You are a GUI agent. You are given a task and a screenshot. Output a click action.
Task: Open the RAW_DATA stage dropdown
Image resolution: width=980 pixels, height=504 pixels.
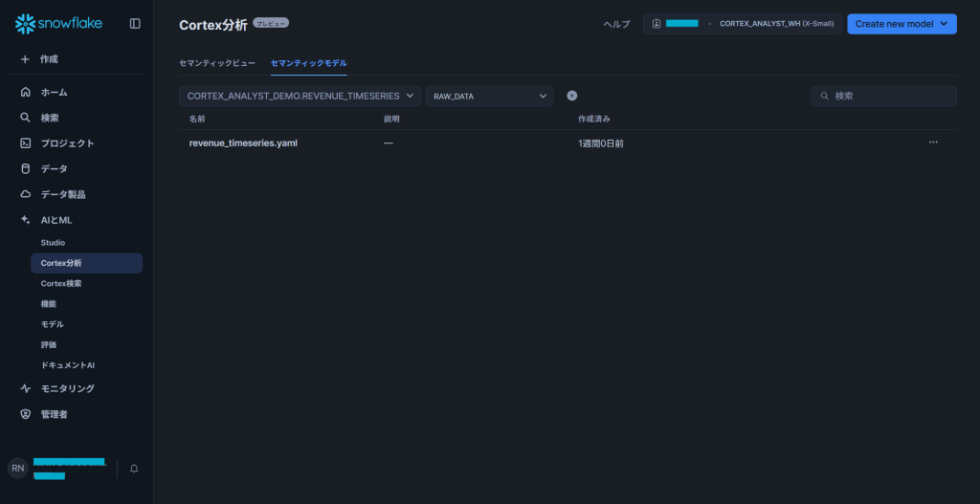490,97
